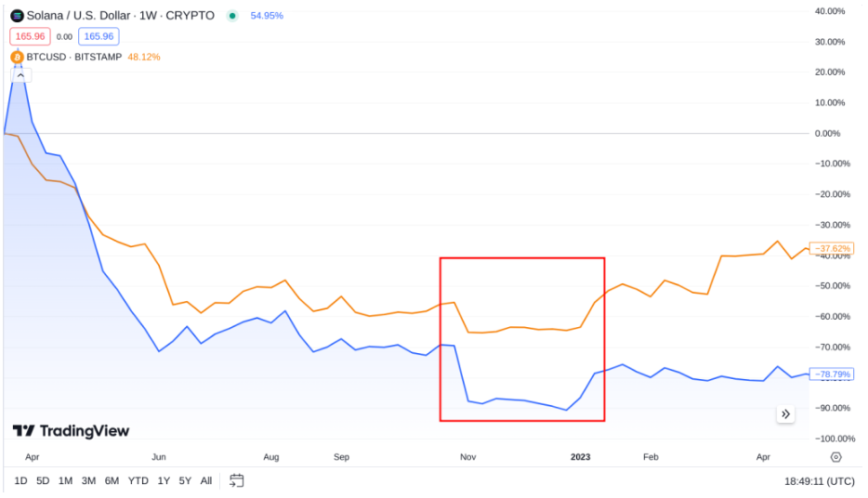Image resolution: width=868 pixels, height=498 pixels.
Task: Click the blue -78.79% price label
Action: point(832,374)
